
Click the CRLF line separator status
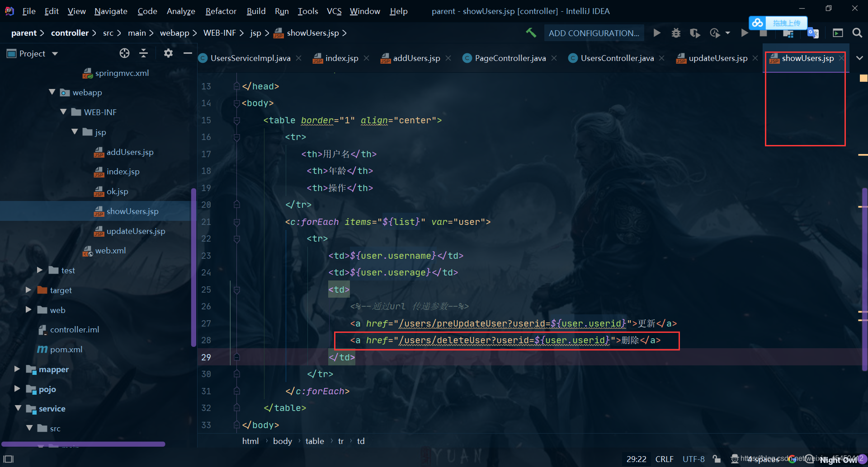click(664, 459)
